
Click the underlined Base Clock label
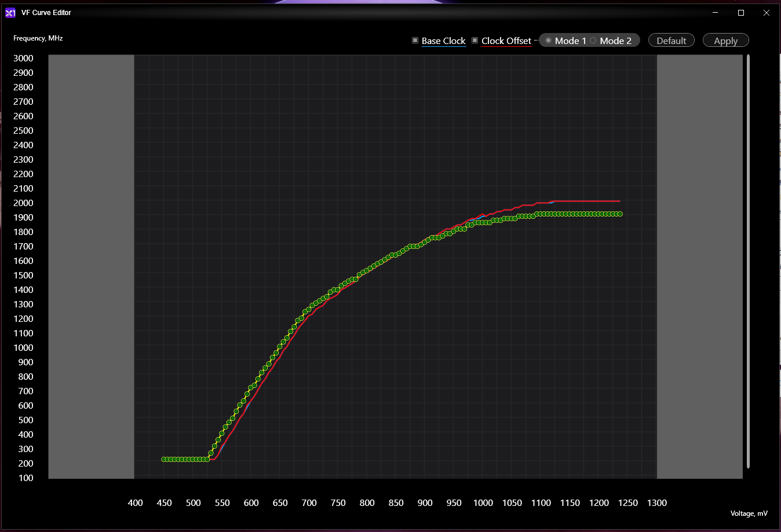[x=443, y=41]
